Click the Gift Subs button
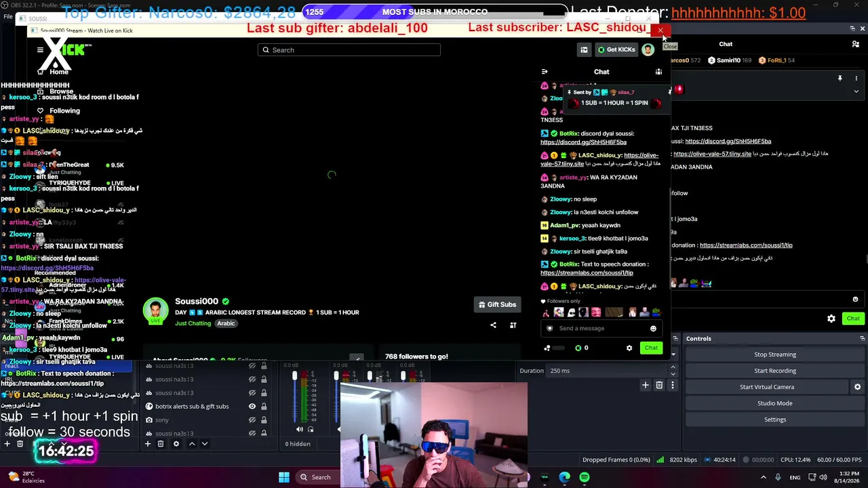Image resolution: width=868 pixels, height=488 pixels. tap(497, 304)
